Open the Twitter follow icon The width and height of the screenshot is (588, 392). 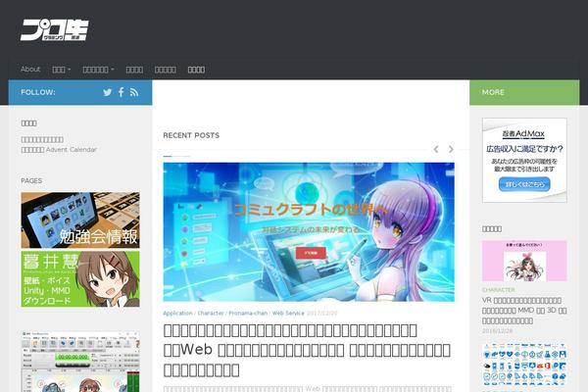[108, 92]
